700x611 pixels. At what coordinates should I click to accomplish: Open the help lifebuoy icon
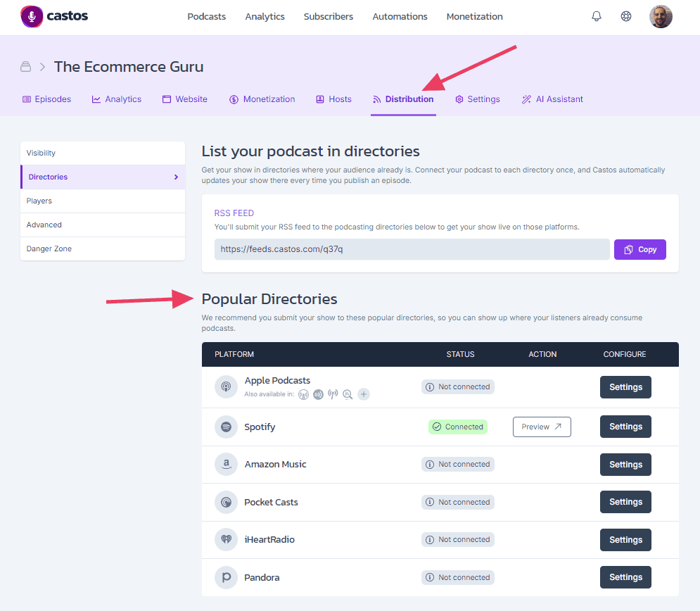[x=626, y=16]
